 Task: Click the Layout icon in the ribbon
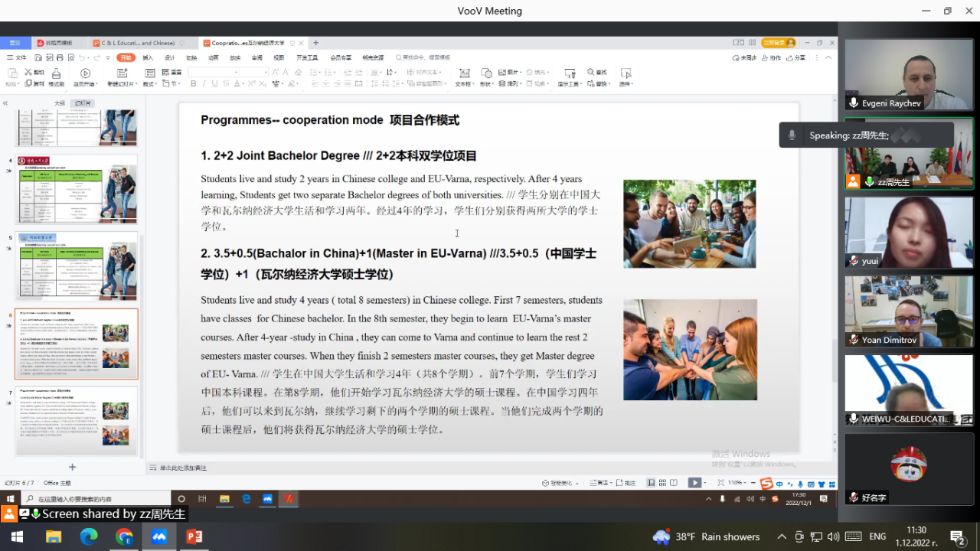coord(150,73)
